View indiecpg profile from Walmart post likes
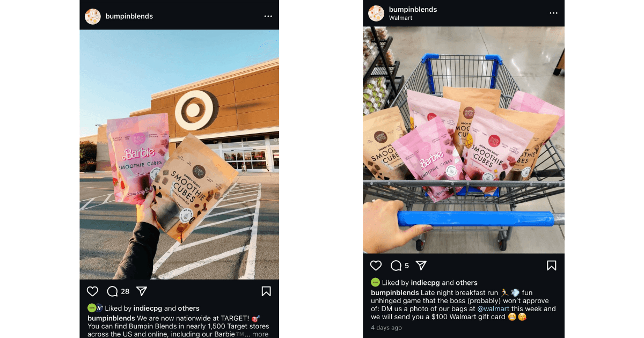The image size is (644, 338). click(x=426, y=283)
